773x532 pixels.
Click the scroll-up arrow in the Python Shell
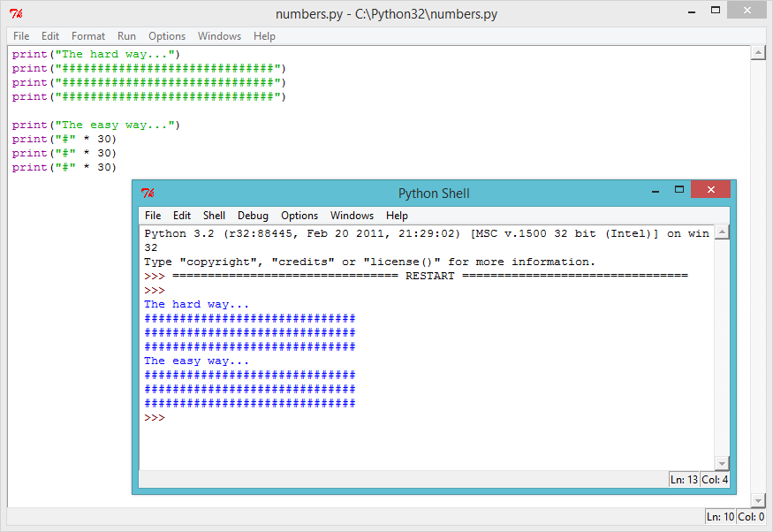pyautogui.click(x=723, y=232)
